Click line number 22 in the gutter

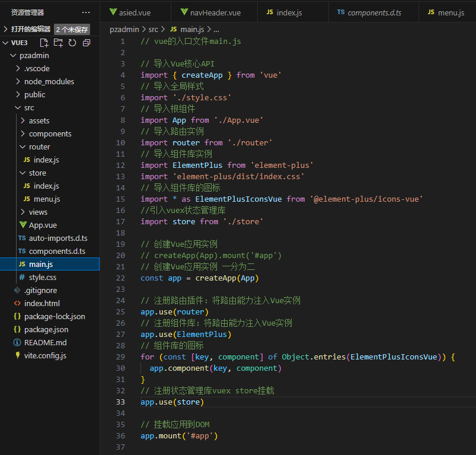point(120,278)
